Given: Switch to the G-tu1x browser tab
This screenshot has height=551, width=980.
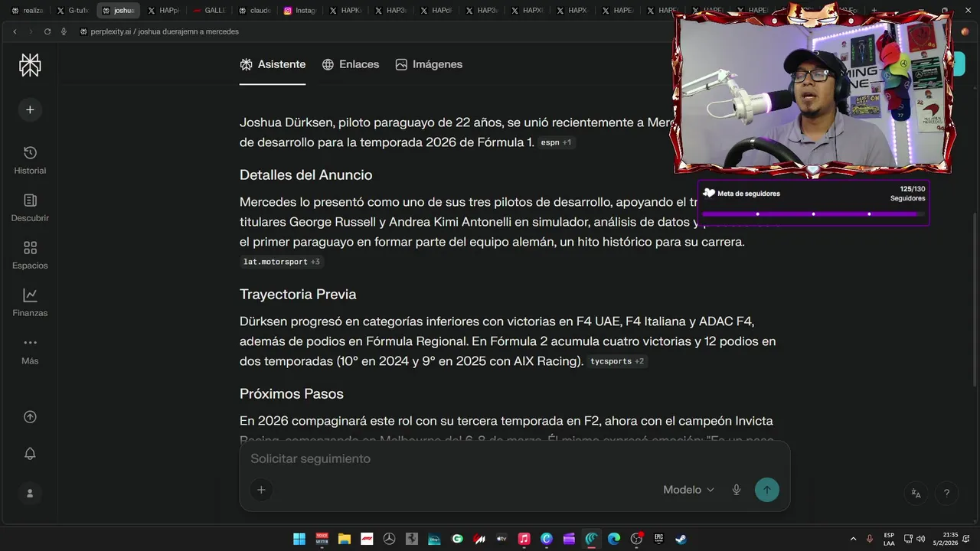Looking at the screenshot, I should pos(73,11).
